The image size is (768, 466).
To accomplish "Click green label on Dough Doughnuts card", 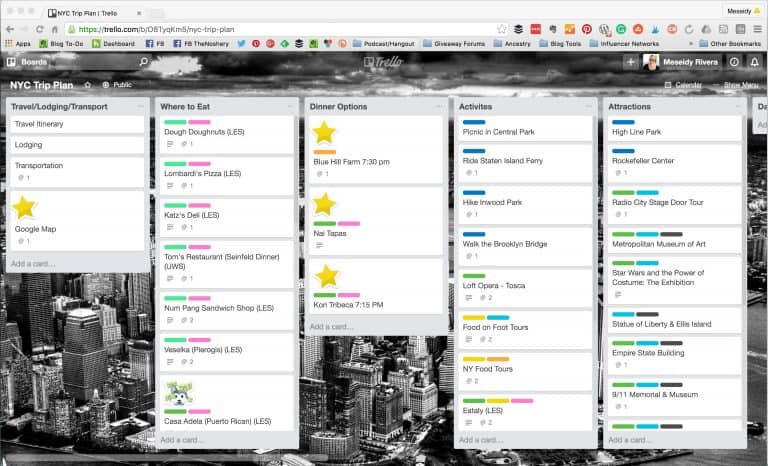I will [175, 122].
